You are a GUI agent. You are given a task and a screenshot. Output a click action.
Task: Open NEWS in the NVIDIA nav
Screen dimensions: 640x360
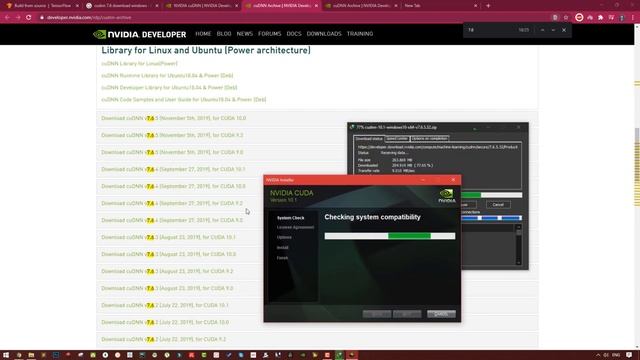pyautogui.click(x=245, y=34)
